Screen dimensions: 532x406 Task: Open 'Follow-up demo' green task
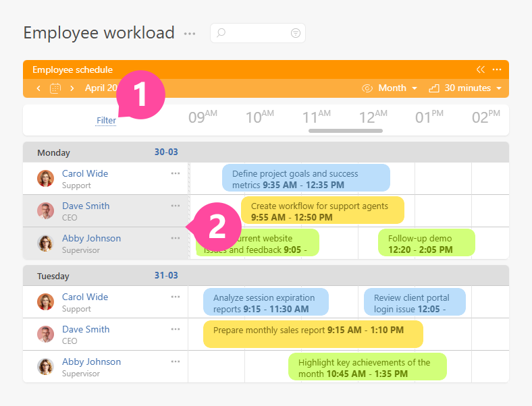tap(426, 243)
